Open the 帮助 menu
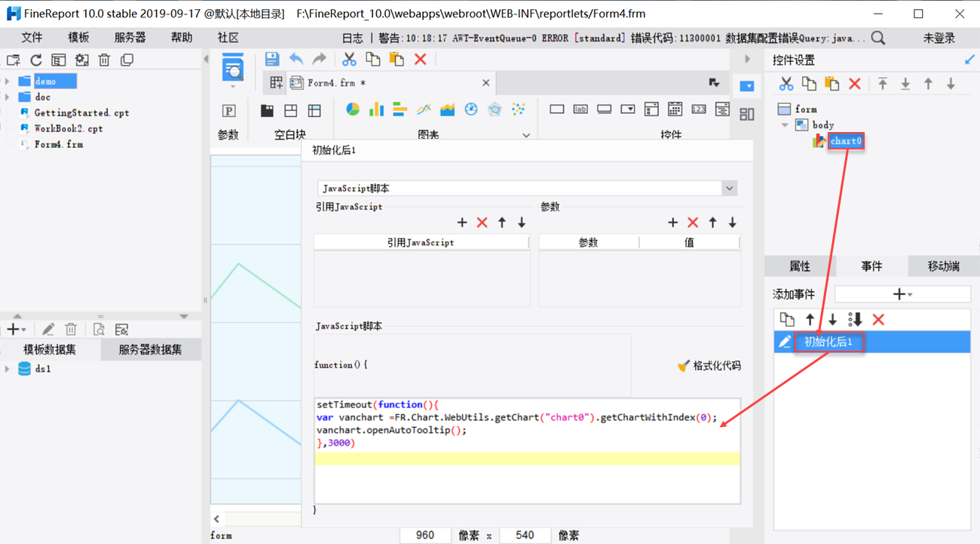The height and width of the screenshot is (544, 980). [182, 38]
